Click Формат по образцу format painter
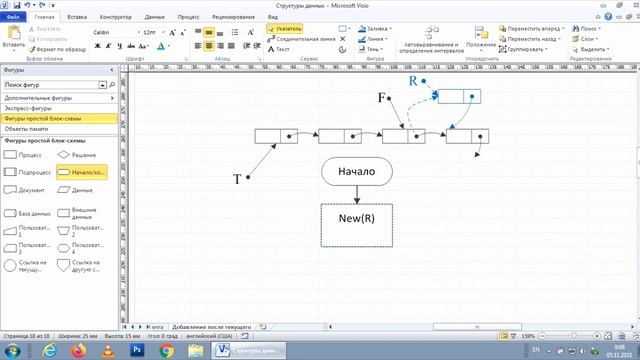 58,49
